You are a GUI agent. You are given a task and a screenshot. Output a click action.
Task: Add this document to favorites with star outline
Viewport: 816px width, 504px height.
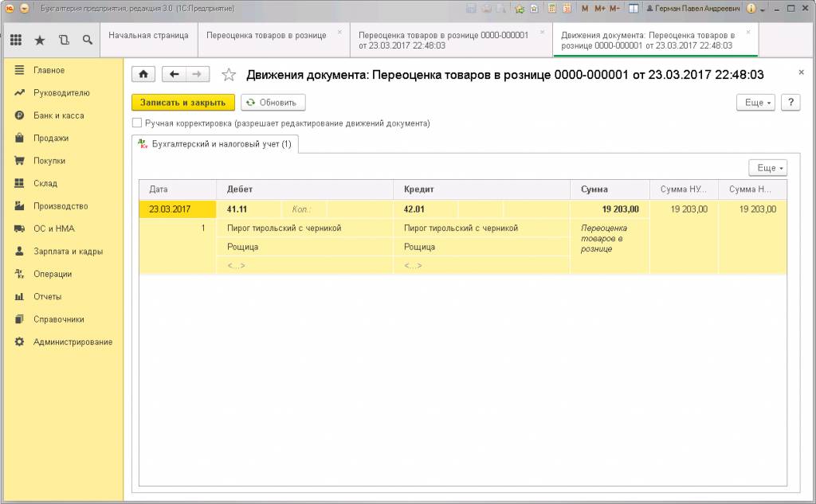pyautogui.click(x=229, y=75)
